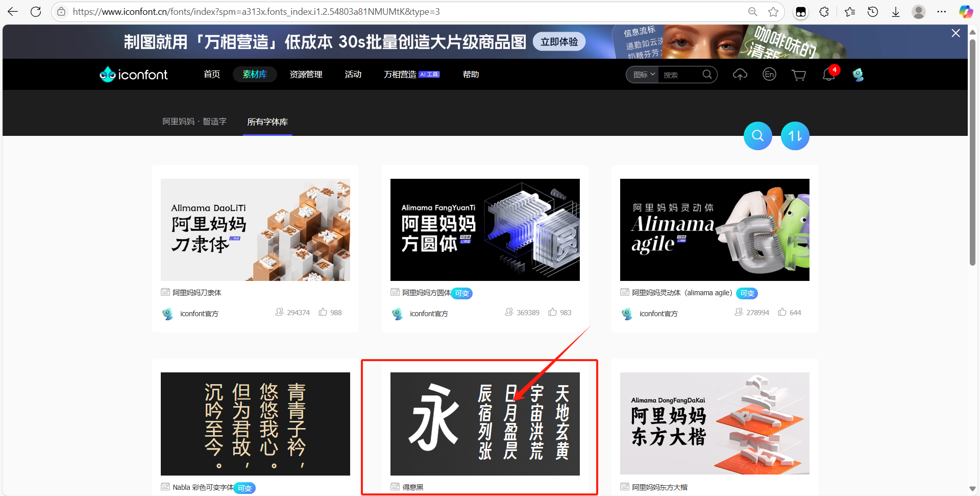Screen dimensions: 980x496
Task: Click the 294374 user count
Action: [x=298, y=313]
